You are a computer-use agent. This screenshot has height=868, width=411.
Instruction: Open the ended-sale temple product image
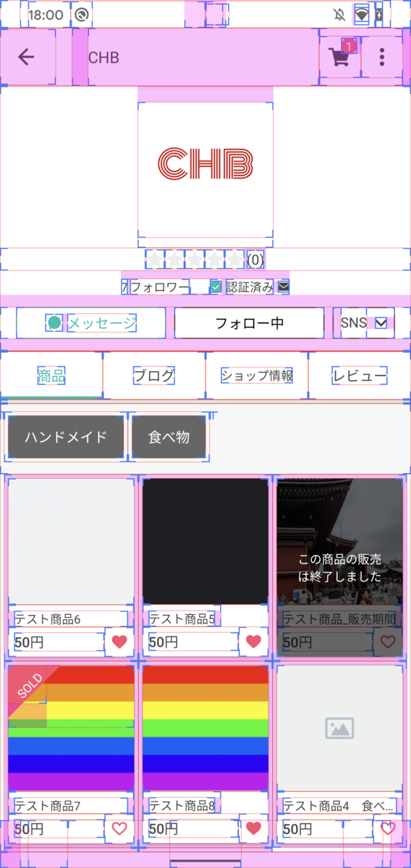(340, 541)
